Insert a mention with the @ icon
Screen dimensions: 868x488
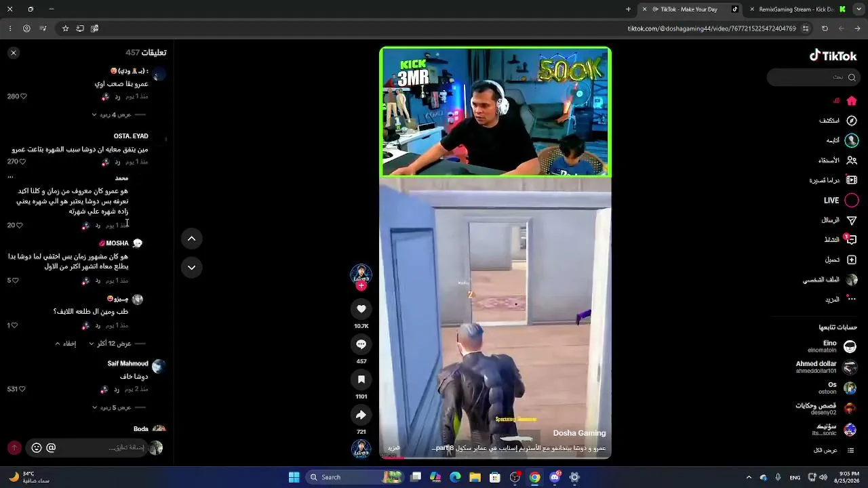tap(51, 448)
